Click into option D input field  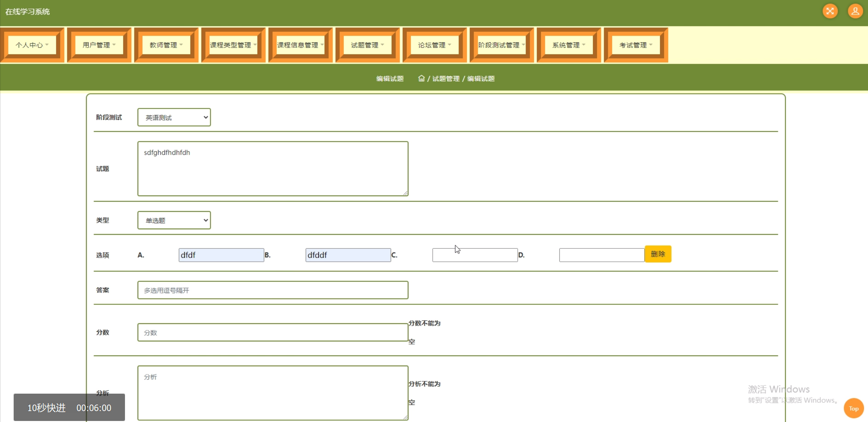tap(601, 255)
